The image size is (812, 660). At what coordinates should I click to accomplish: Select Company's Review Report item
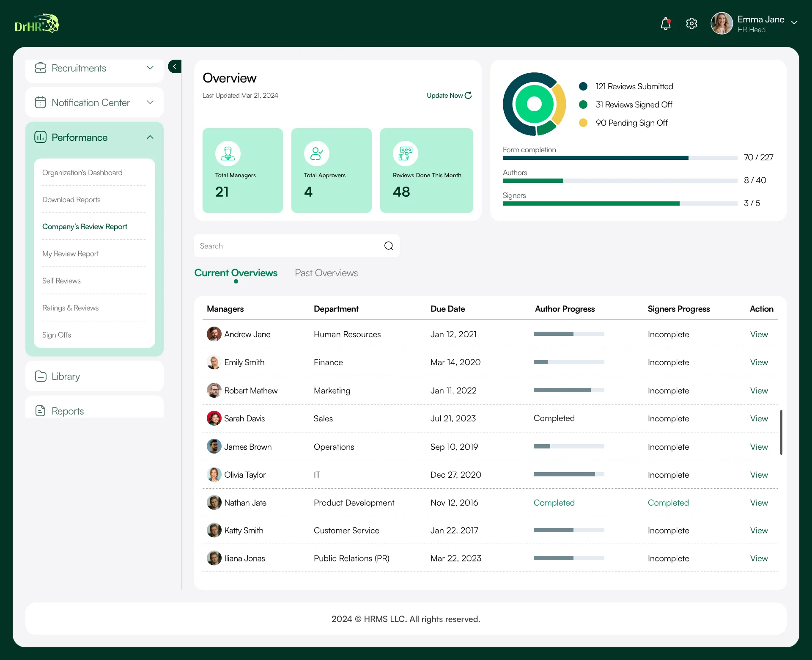point(85,227)
